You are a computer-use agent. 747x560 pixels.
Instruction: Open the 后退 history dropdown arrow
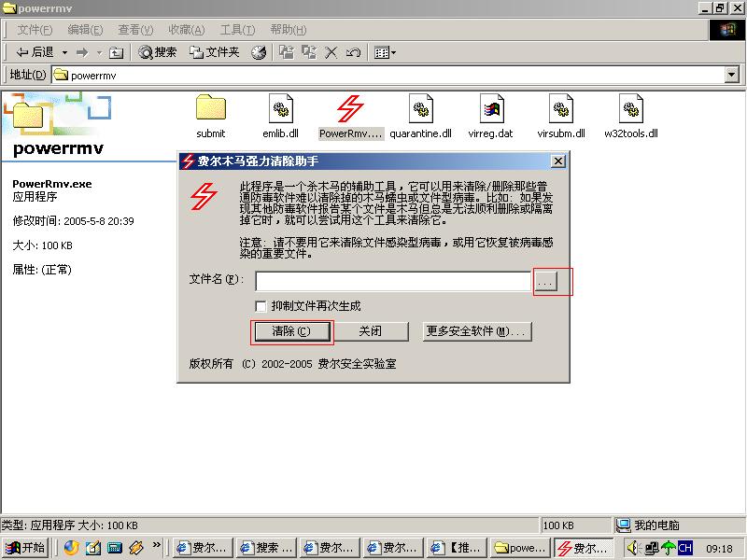click(64, 52)
